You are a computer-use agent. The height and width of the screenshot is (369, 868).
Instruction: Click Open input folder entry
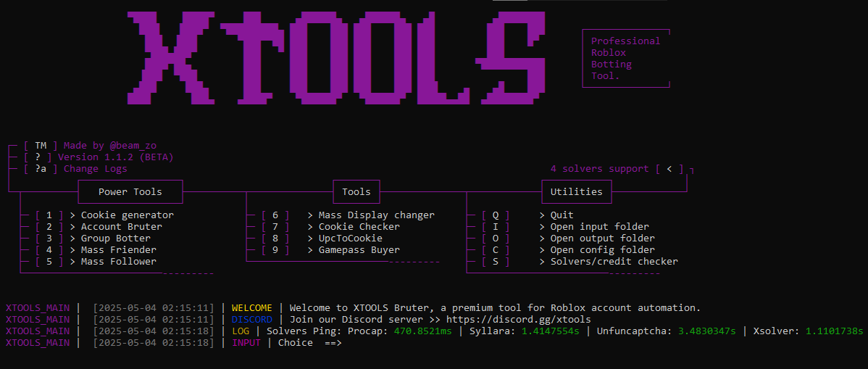pyautogui.click(x=599, y=227)
